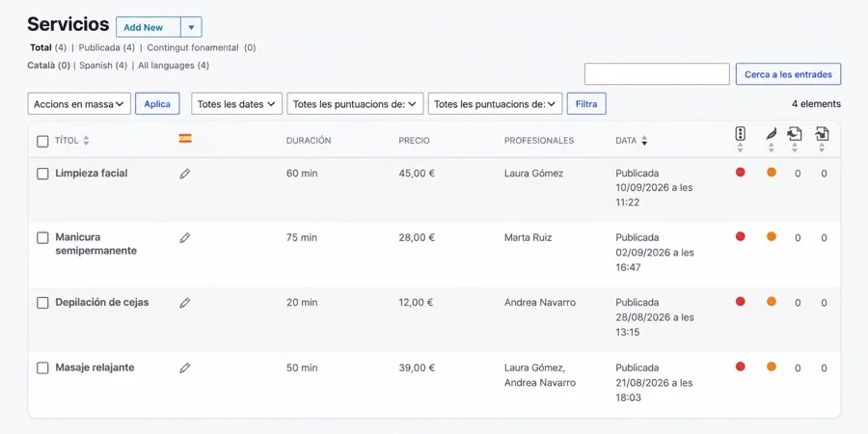Sort by Data using its sort arrows

(x=644, y=141)
